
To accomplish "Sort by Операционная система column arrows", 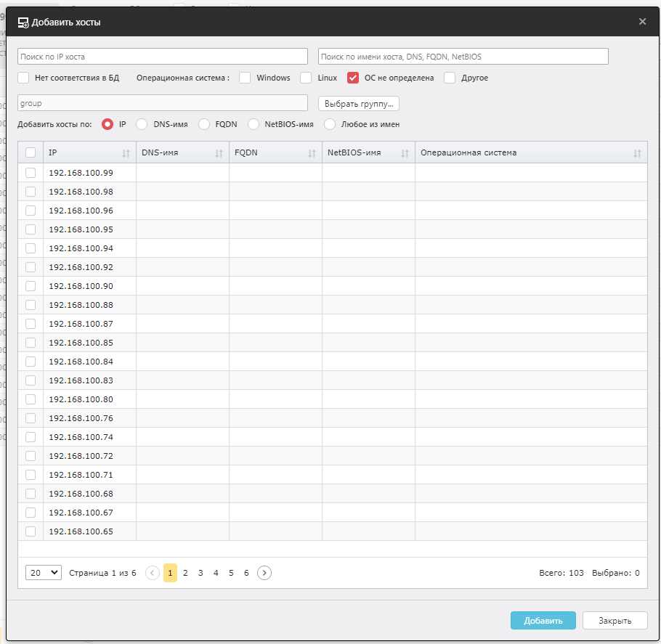I will click(x=637, y=153).
